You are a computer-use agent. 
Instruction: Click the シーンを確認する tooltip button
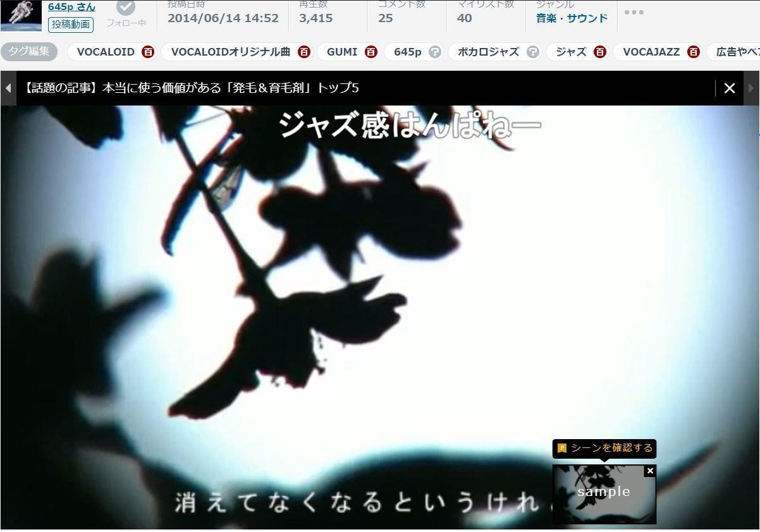[604, 448]
